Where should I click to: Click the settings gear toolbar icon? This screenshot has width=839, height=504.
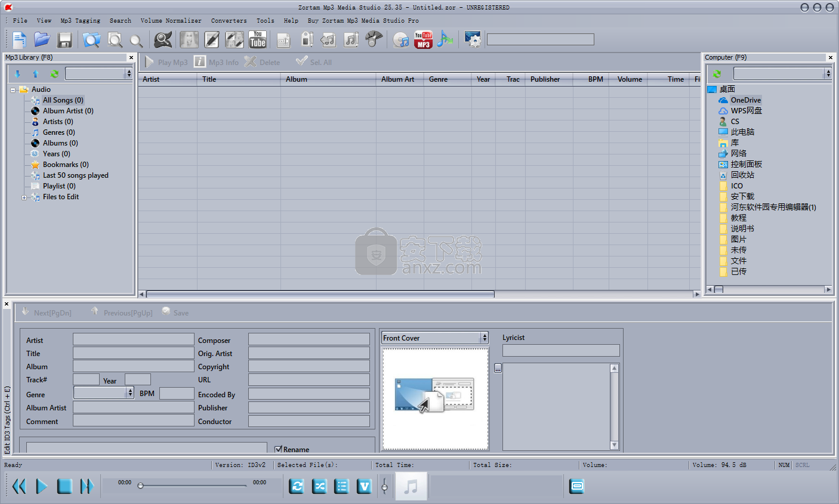pyautogui.click(x=473, y=40)
